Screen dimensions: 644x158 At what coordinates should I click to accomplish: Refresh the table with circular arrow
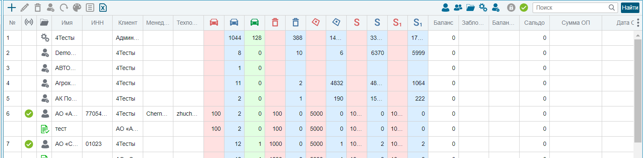[x=64, y=7]
